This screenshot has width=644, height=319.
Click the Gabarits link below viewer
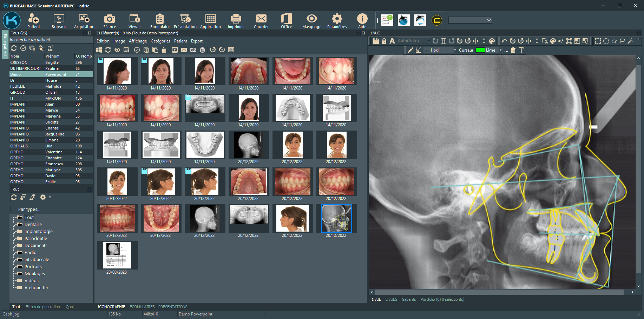click(x=408, y=299)
